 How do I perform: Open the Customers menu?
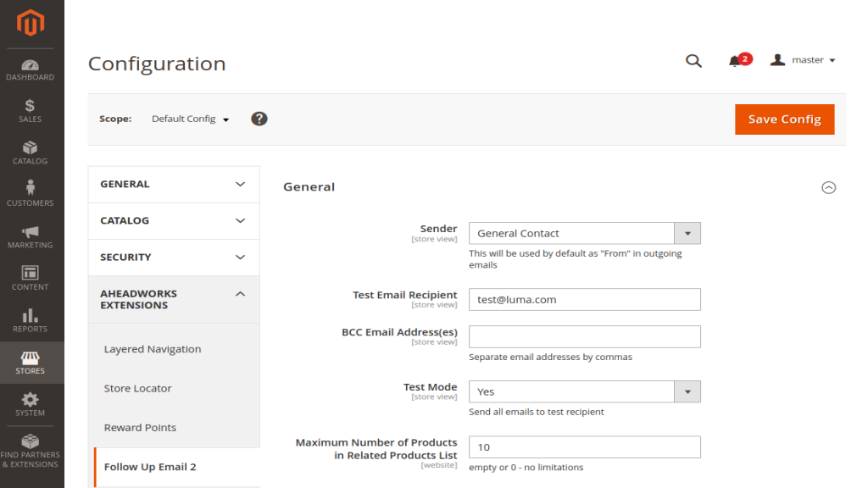31,194
